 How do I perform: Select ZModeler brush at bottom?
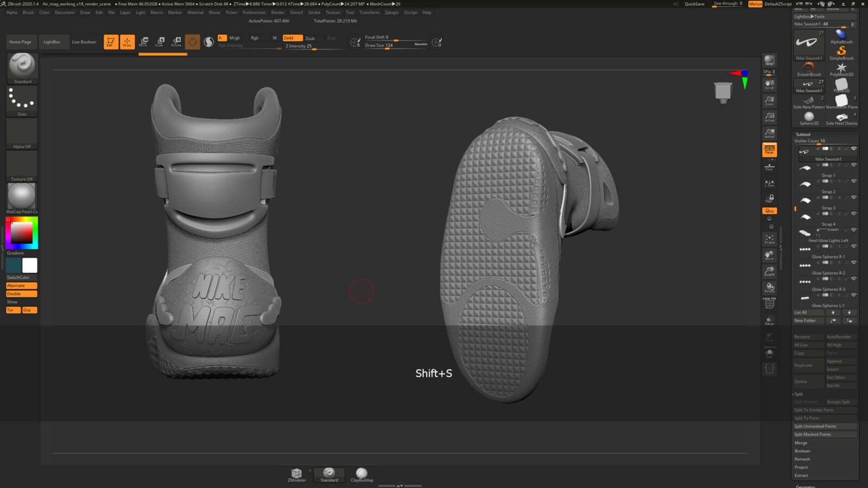pos(297,475)
